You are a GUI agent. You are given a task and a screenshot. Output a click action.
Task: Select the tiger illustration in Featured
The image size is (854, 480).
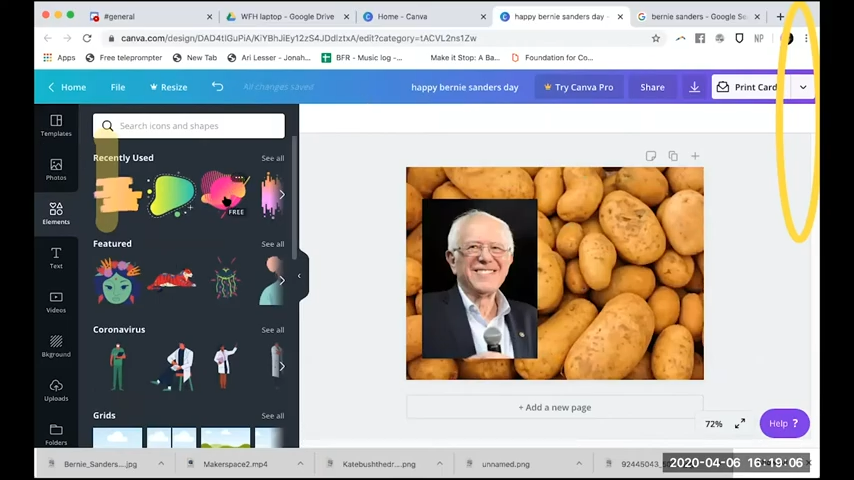[171, 279]
